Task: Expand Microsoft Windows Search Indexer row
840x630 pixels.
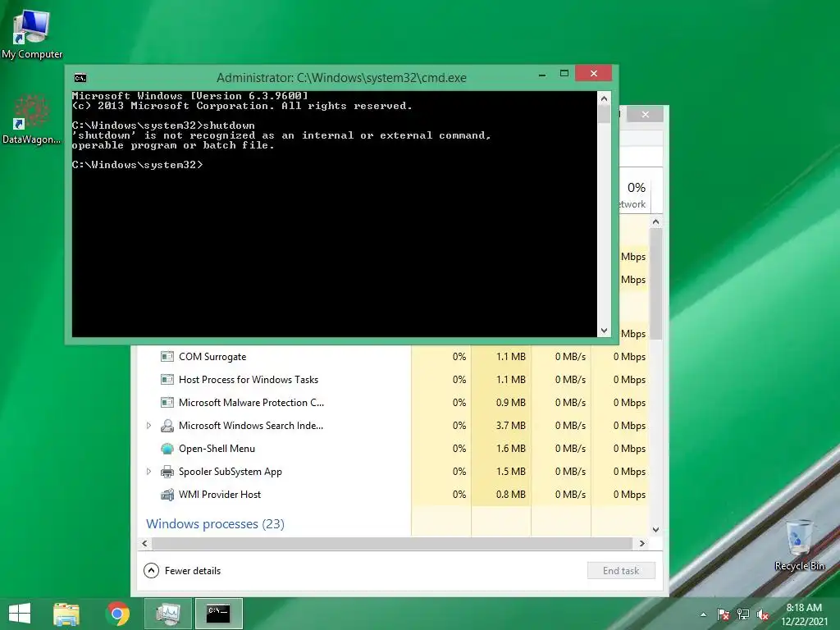Action: click(x=148, y=426)
